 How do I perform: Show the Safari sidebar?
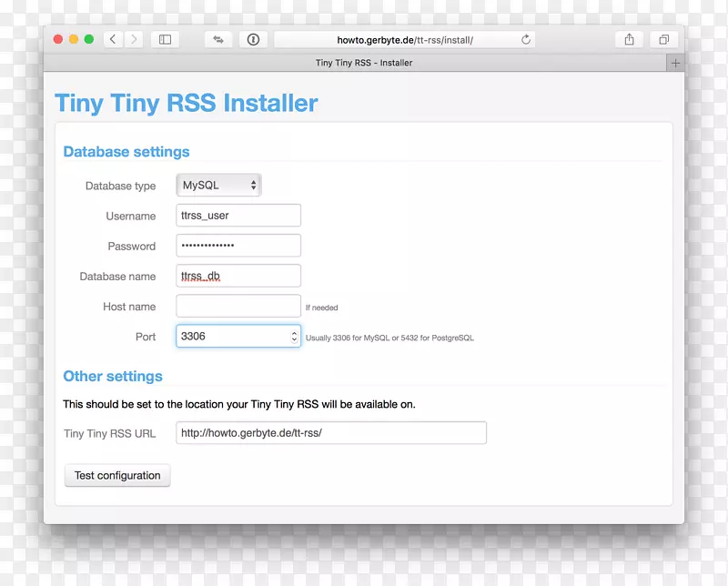(165, 39)
